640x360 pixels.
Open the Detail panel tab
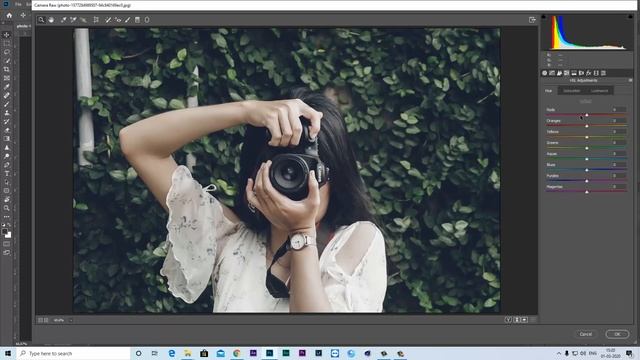click(x=559, y=73)
